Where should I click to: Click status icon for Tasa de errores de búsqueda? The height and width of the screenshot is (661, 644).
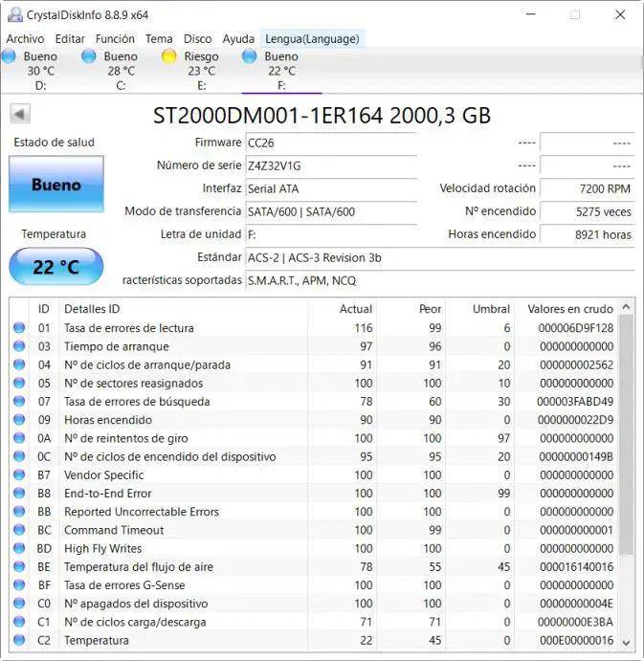click(x=19, y=401)
